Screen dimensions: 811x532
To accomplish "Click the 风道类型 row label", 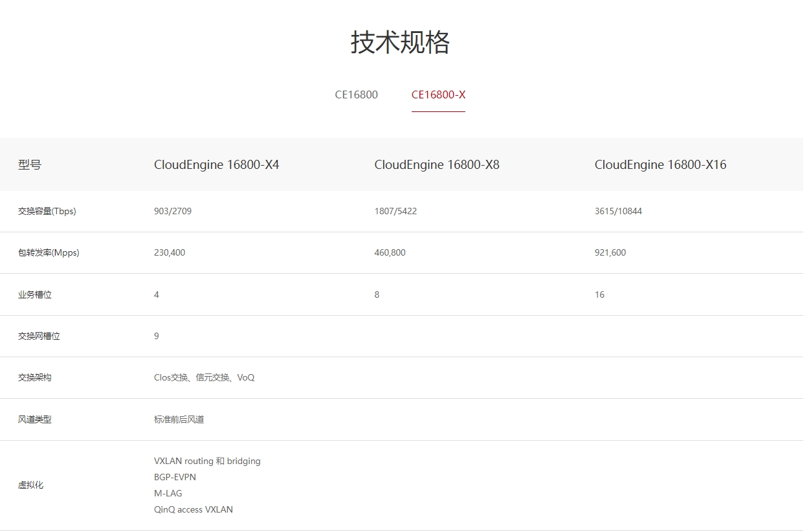I will coord(35,419).
